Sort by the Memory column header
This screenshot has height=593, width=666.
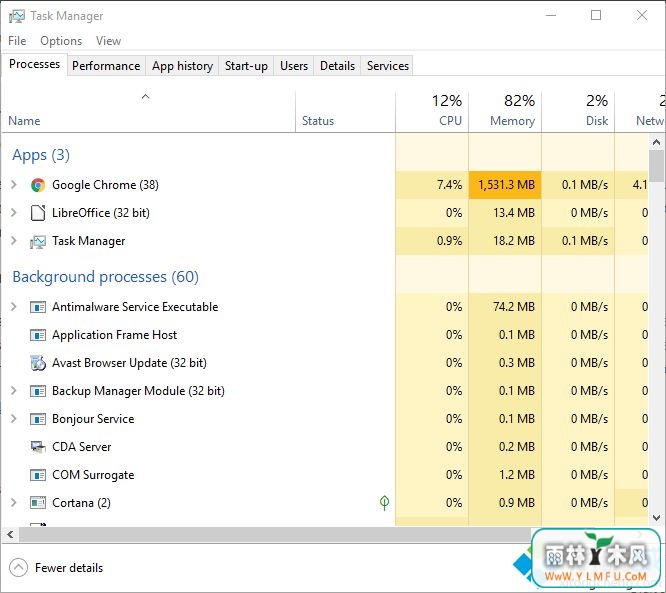(505, 111)
